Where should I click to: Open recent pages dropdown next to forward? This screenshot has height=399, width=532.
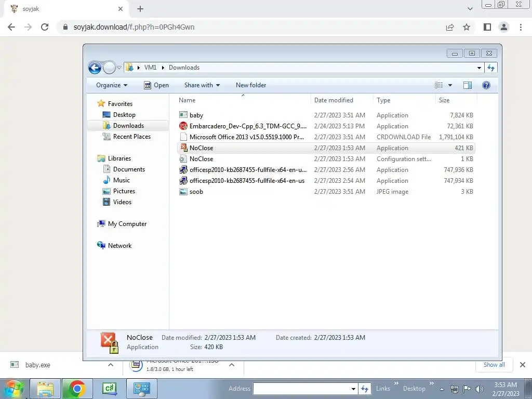(x=119, y=68)
